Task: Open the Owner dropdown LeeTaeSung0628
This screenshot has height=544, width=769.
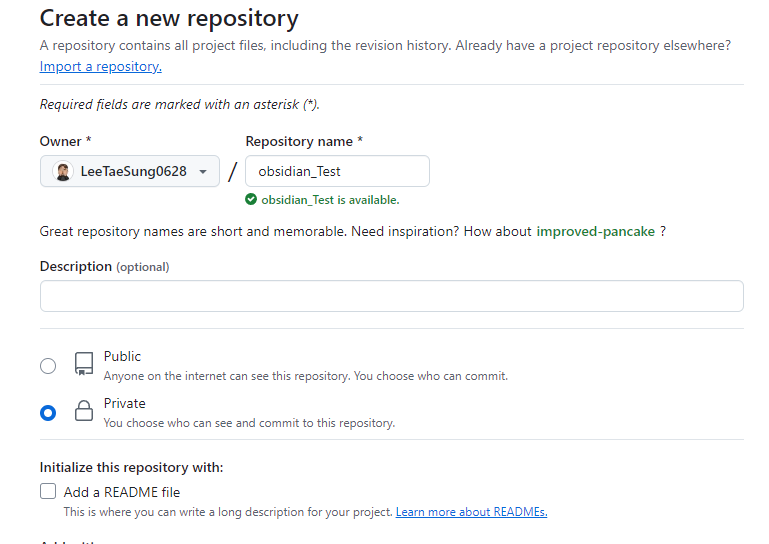Action: tap(130, 171)
